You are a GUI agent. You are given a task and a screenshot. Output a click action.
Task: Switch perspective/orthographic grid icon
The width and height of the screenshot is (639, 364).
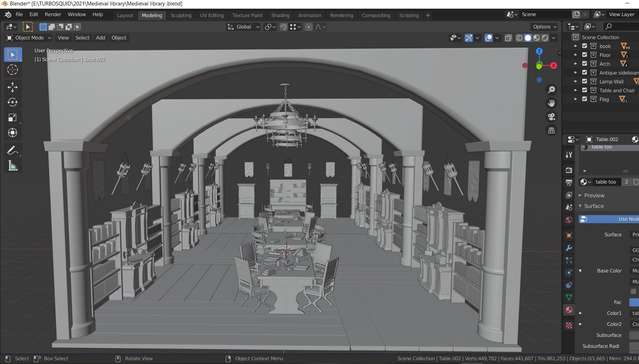click(551, 130)
